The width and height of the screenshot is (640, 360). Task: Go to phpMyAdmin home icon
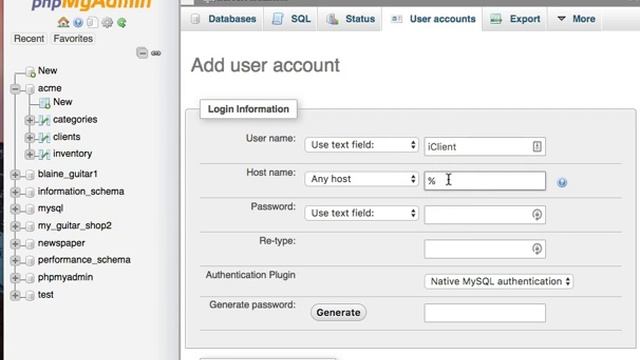coord(63,22)
